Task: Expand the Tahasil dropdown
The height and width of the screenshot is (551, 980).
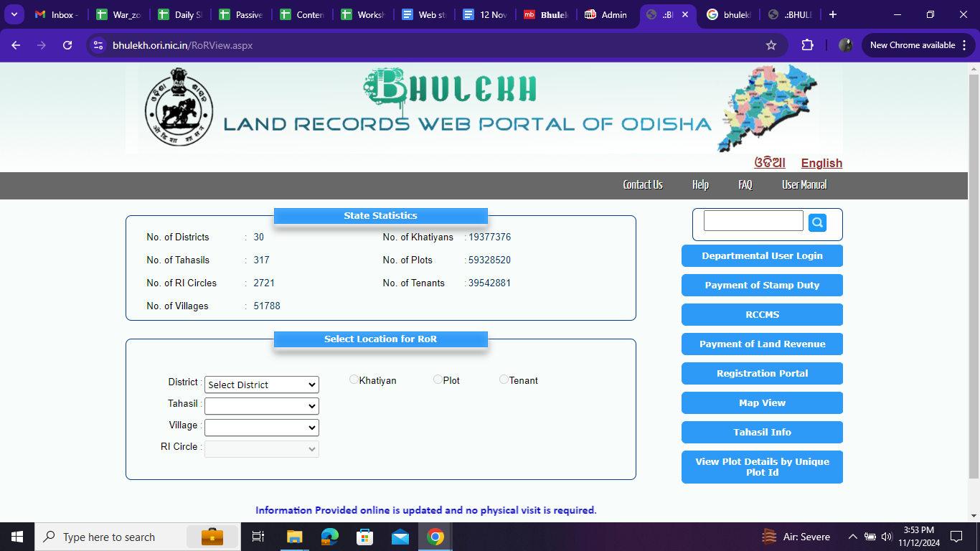Action: 262,406
